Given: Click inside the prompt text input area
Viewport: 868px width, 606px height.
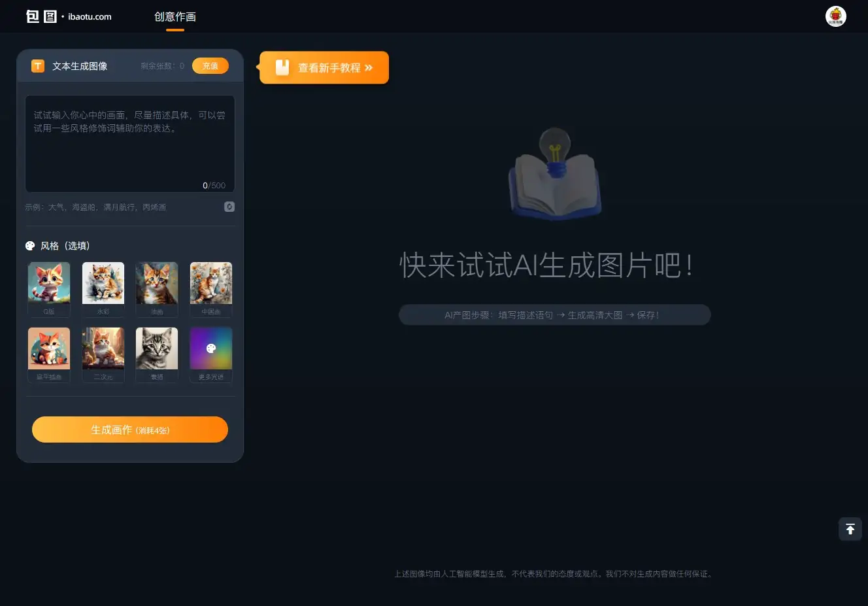Looking at the screenshot, I should click(x=129, y=144).
